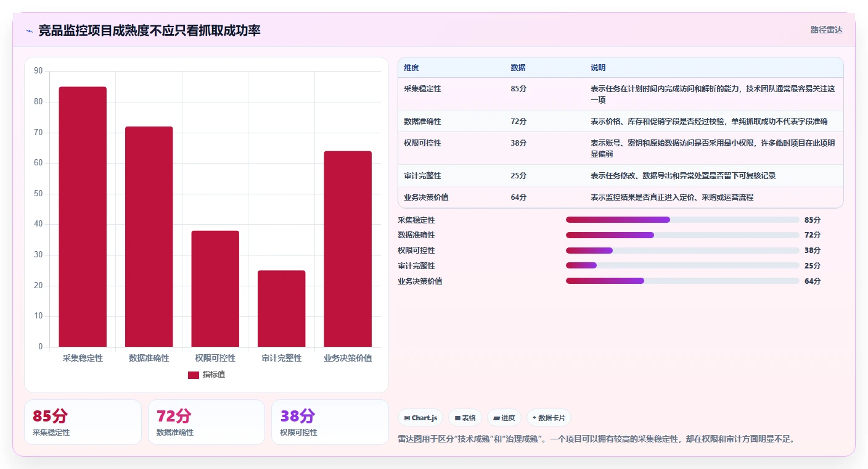Click the 64分 value in the table
The height and width of the screenshot is (469, 868).
(x=518, y=197)
